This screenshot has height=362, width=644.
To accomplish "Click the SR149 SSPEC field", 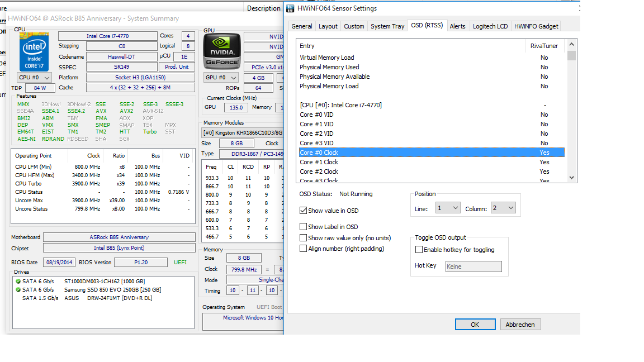I will coord(121,67).
